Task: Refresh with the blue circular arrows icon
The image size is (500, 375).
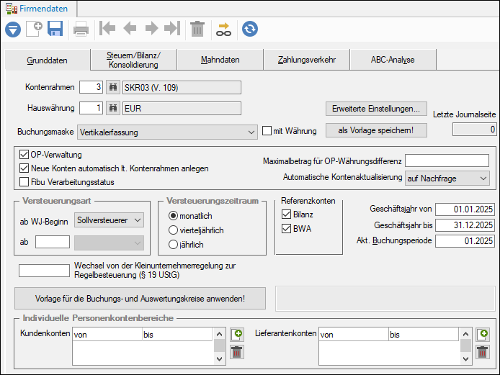Action: [250, 29]
